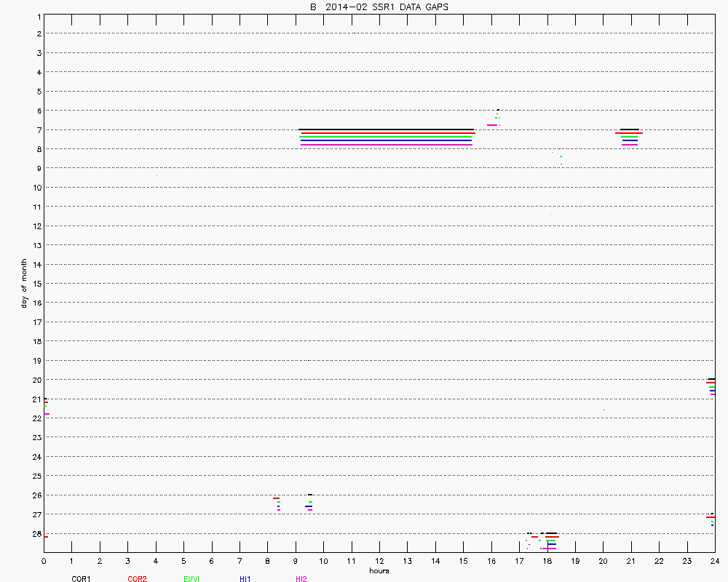Select the hour 24 tick label on x-axis
Image resolution: width=728 pixels, height=582 pixels.
(x=714, y=561)
